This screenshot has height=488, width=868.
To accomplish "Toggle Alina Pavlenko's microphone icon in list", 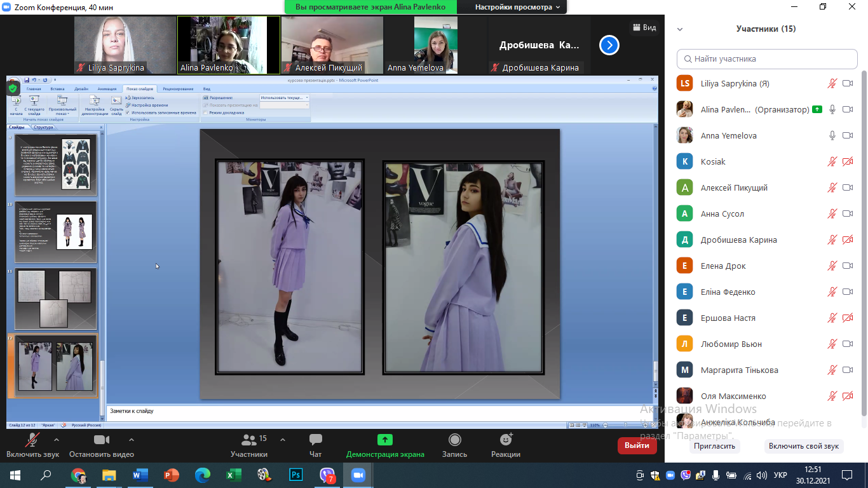I will [832, 109].
